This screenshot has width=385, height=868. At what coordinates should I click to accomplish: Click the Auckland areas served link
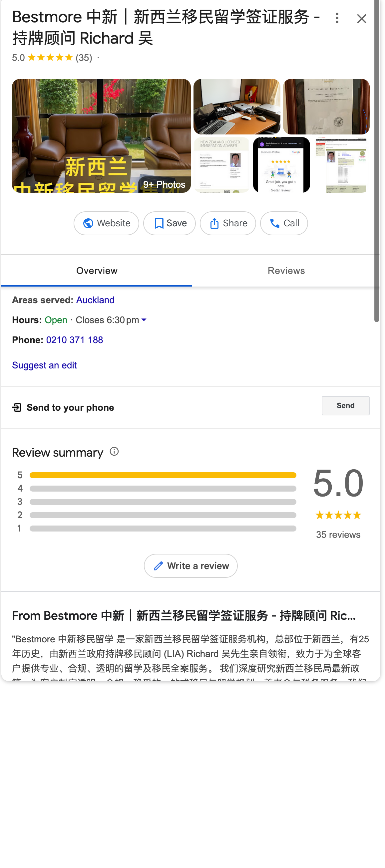pyautogui.click(x=95, y=300)
